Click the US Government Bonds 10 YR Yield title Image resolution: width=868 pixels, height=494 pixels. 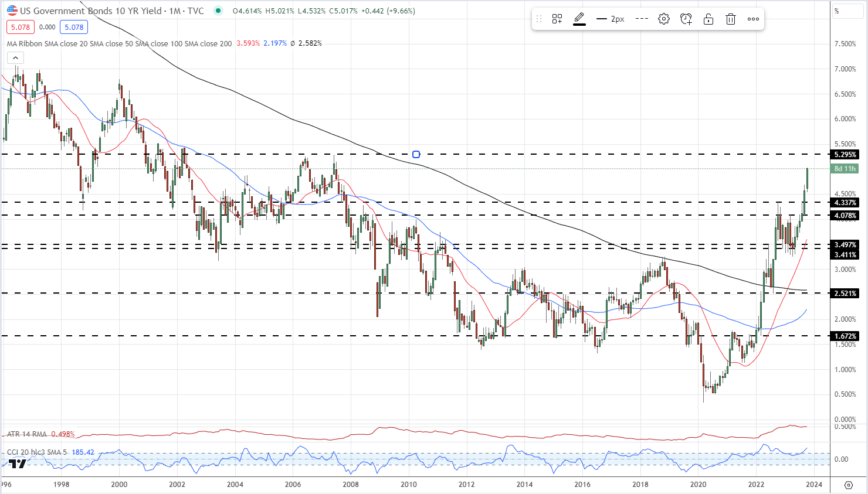[x=90, y=11]
